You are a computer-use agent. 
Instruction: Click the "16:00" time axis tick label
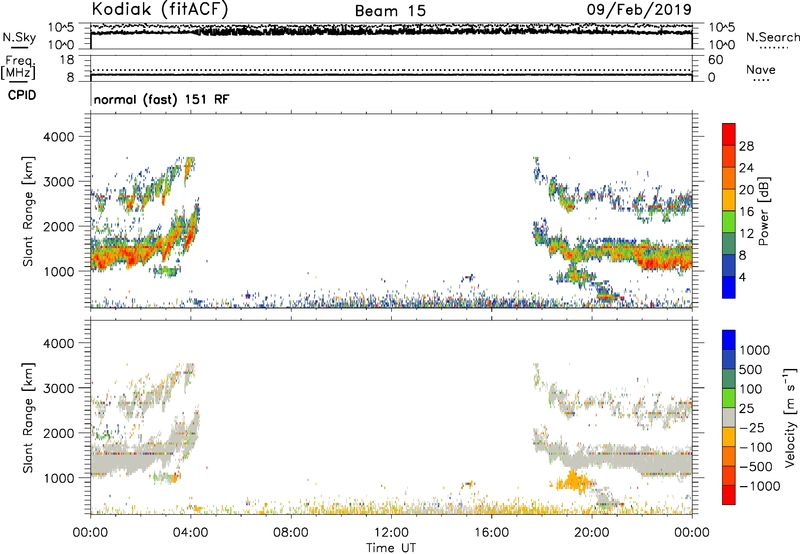(x=491, y=533)
